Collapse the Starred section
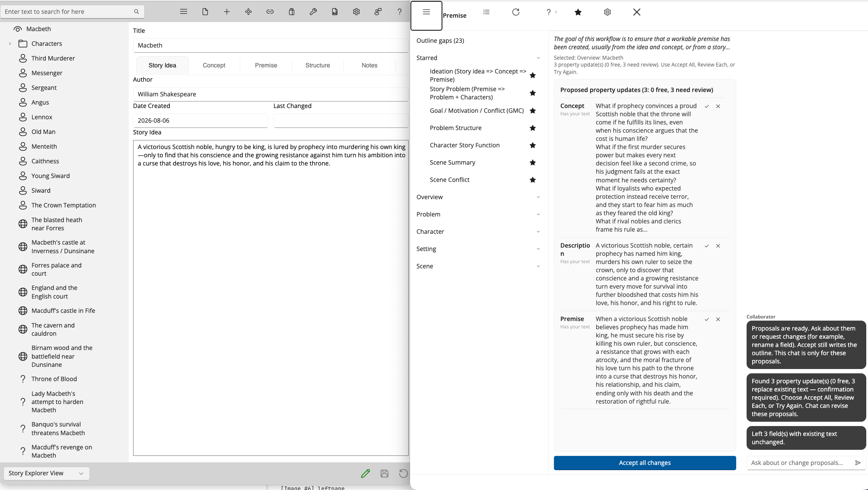 pyautogui.click(x=538, y=58)
